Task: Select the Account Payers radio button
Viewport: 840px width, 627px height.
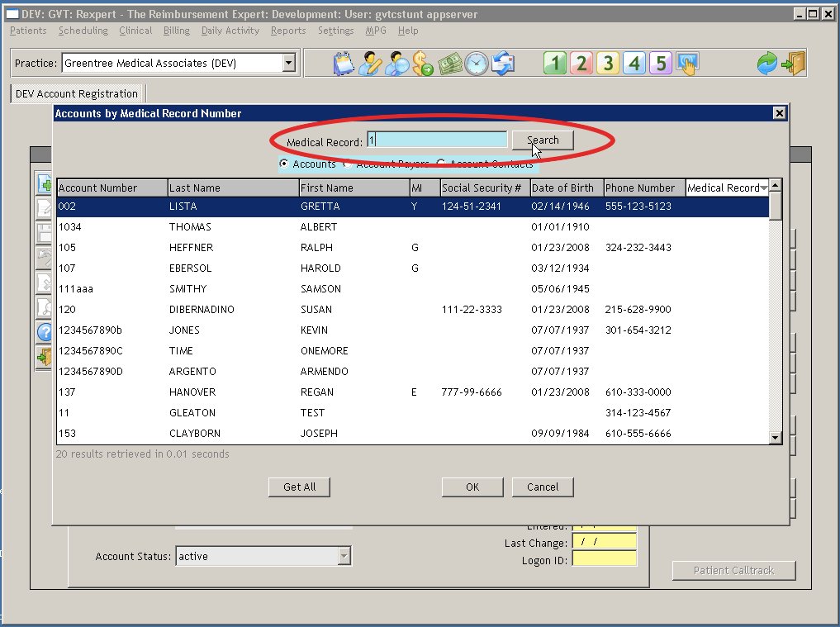Action: point(349,164)
